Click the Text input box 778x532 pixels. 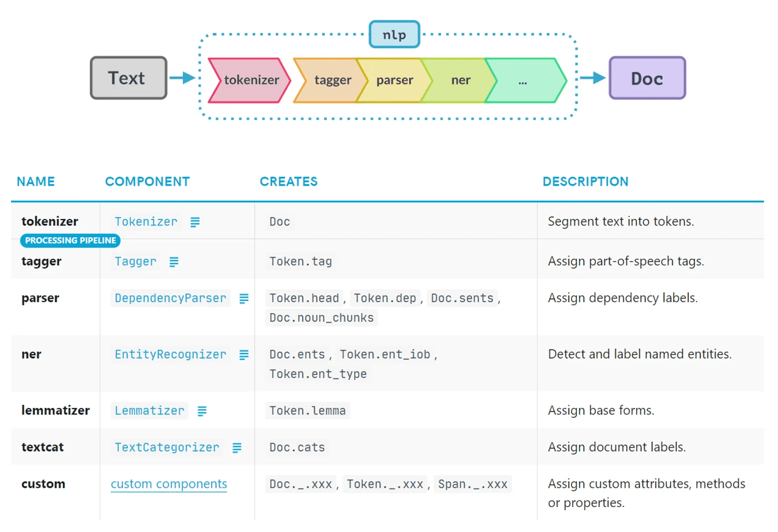click(x=128, y=78)
